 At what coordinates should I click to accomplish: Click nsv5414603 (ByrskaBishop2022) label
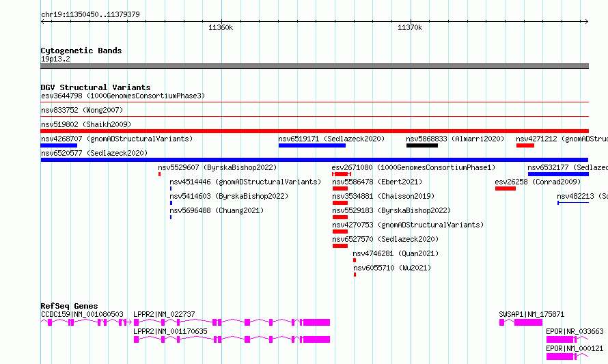tap(229, 196)
